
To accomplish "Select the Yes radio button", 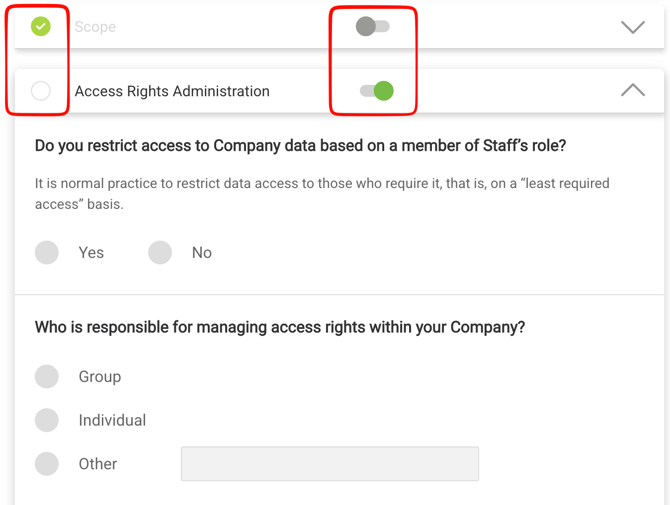I will (47, 253).
